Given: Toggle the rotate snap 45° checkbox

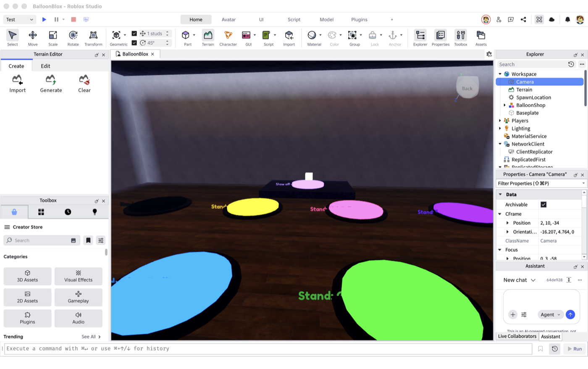Looking at the screenshot, I should pyautogui.click(x=134, y=43).
